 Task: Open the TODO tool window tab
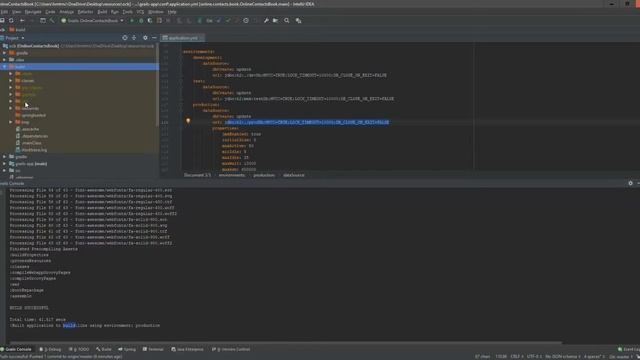[x=79, y=349]
